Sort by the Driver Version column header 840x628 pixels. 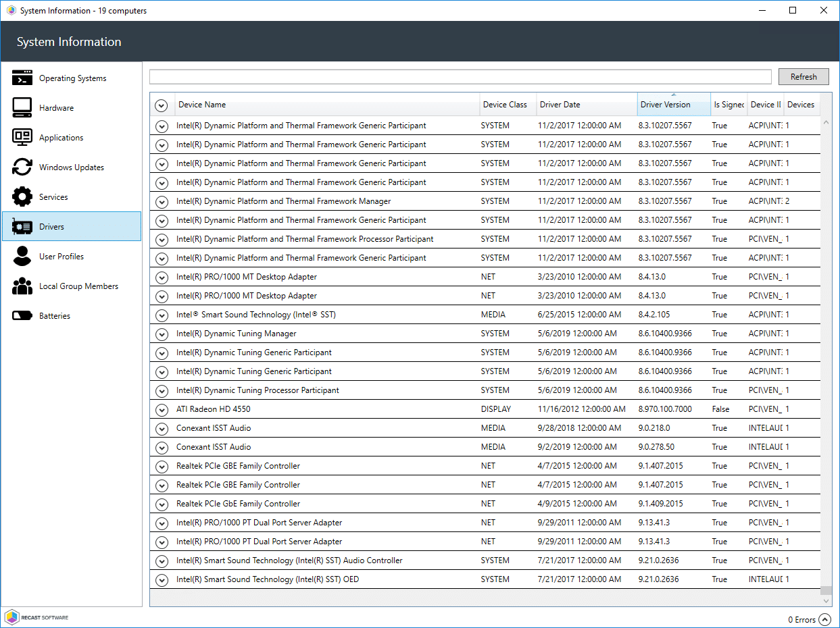pyautogui.click(x=674, y=105)
